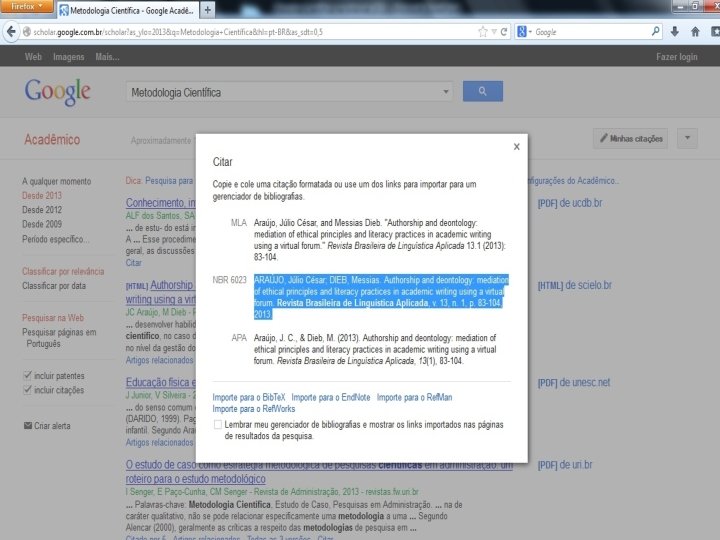The image size is (720, 540).
Task: Click Importe para o EndNote
Action: pos(331,397)
